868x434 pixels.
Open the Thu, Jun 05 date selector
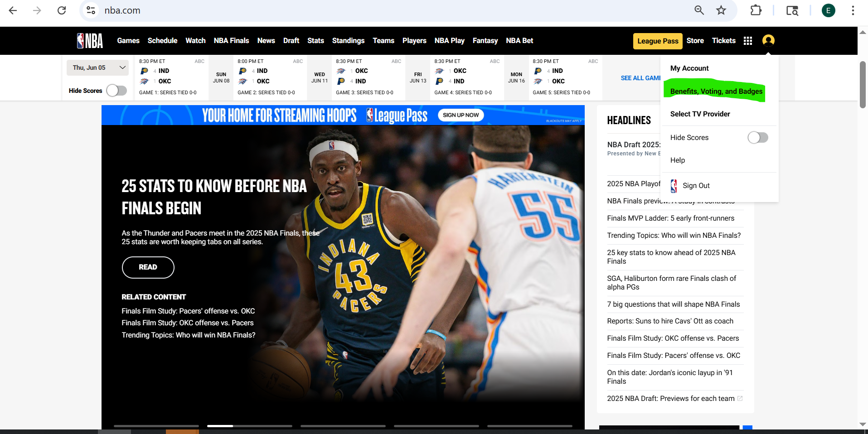click(97, 67)
